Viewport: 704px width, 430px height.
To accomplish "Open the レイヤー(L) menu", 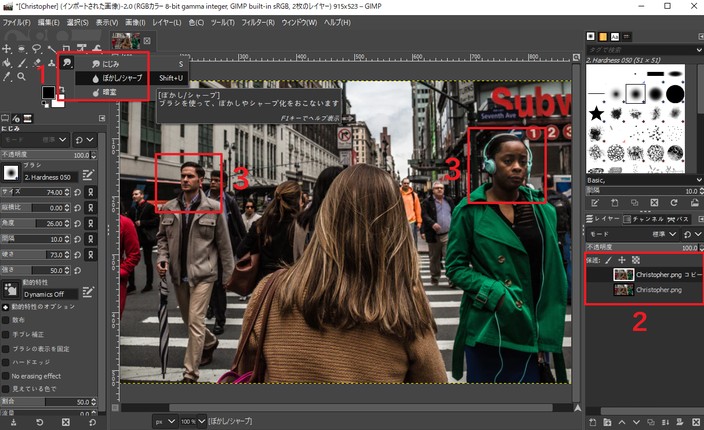I will pos(167,22).
